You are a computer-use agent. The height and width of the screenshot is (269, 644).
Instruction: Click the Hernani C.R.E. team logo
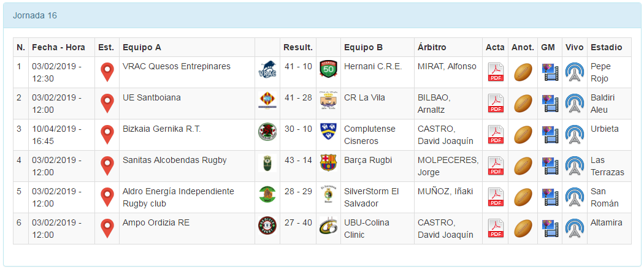click(x=328, y=69)
